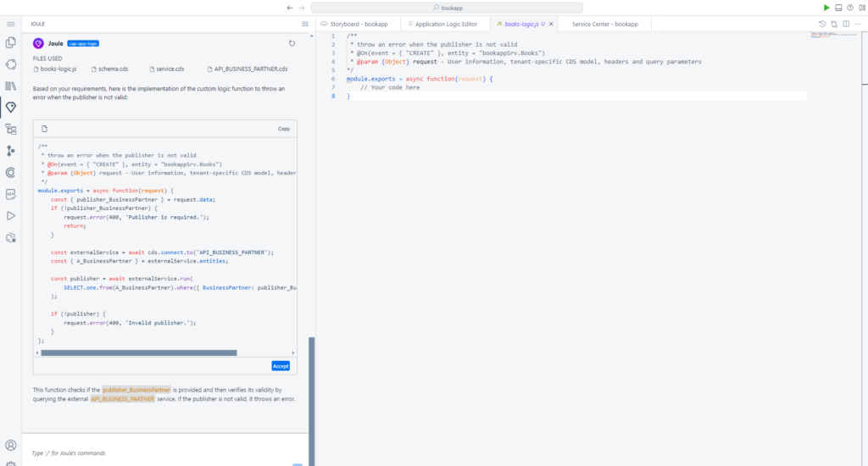Select the Joule diamond icon in sidebar

(10, 108)
